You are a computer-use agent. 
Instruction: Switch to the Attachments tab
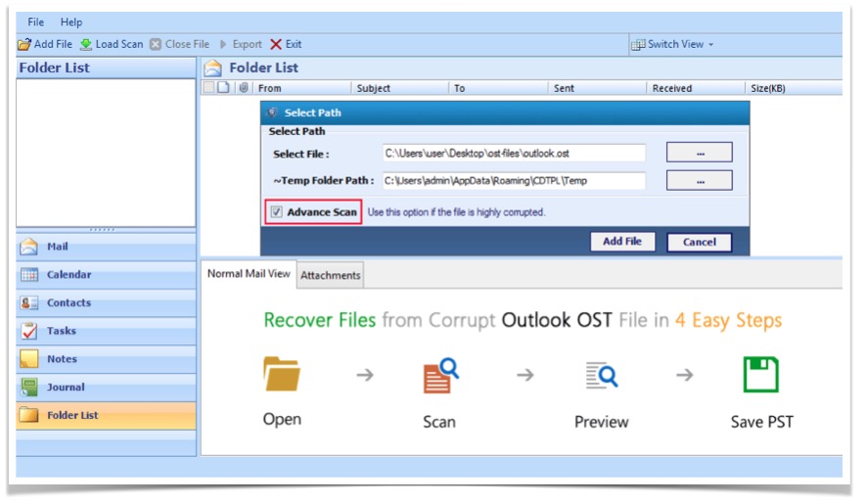click(330, 275)
